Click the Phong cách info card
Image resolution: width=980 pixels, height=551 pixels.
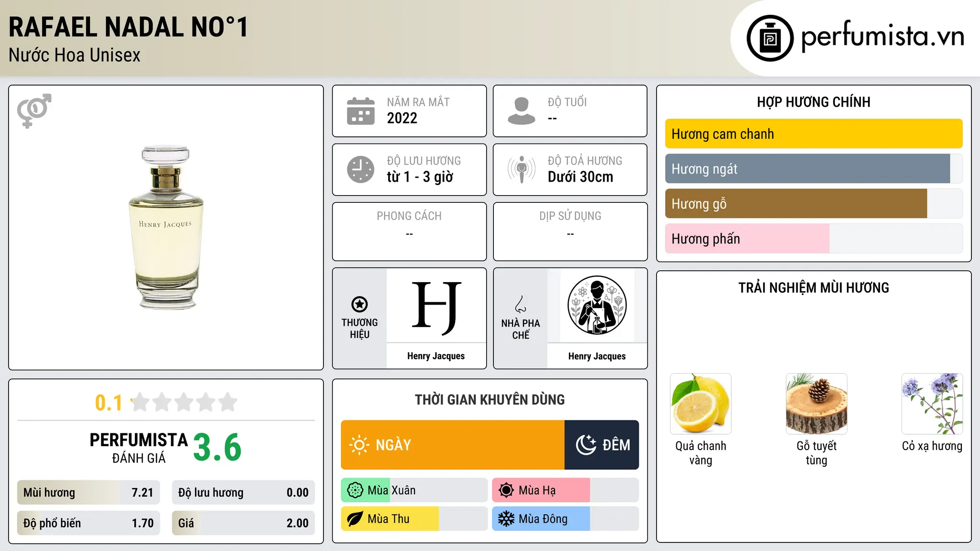click(409, 231)
